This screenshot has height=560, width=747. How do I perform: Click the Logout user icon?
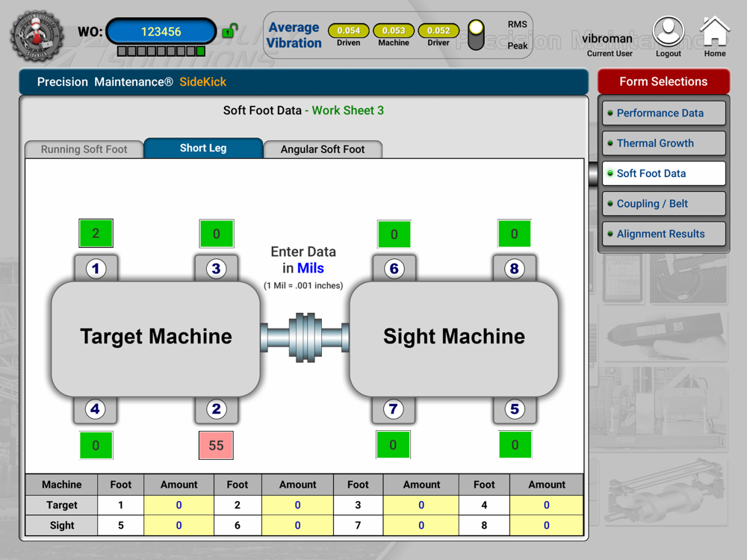(669, 31)
